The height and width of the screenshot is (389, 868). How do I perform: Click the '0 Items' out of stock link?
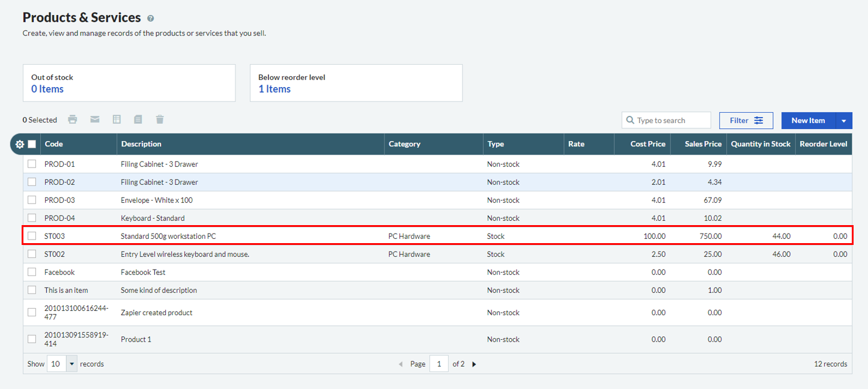[47, 89]
